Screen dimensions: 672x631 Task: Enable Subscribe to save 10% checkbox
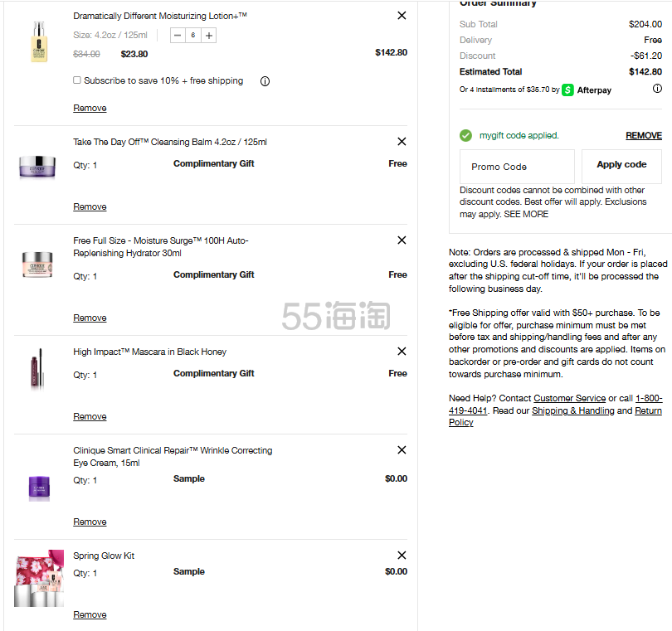coord(77,80)
